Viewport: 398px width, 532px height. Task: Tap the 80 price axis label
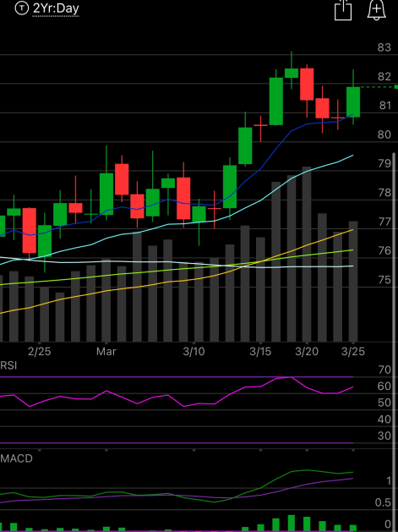[384, 135]
